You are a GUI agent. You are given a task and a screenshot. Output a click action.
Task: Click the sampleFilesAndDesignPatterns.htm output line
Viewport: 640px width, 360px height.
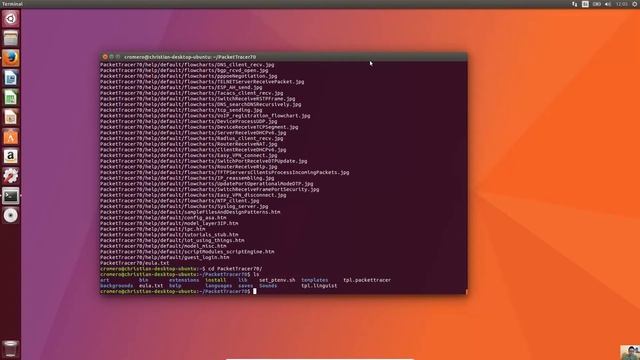tap(190, 212)
